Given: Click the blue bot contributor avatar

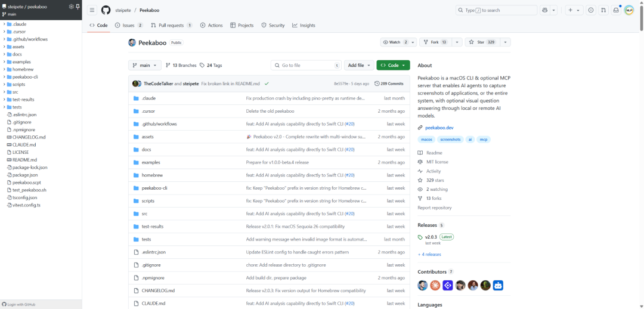Looking at the screenshot, I should (x=498, y=285).
